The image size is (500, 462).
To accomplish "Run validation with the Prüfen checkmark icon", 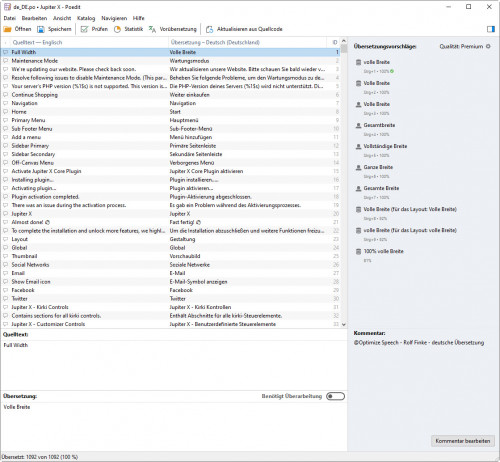I will pyautogui.click(x=84, y=29).
